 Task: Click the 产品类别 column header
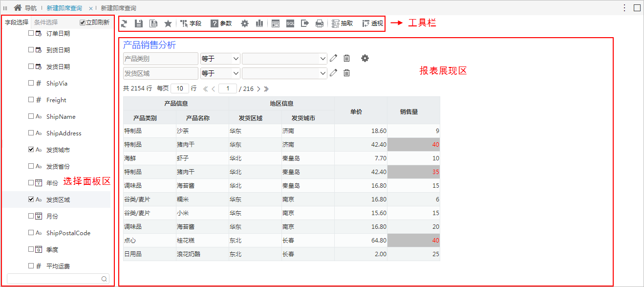tap(150, 117)
